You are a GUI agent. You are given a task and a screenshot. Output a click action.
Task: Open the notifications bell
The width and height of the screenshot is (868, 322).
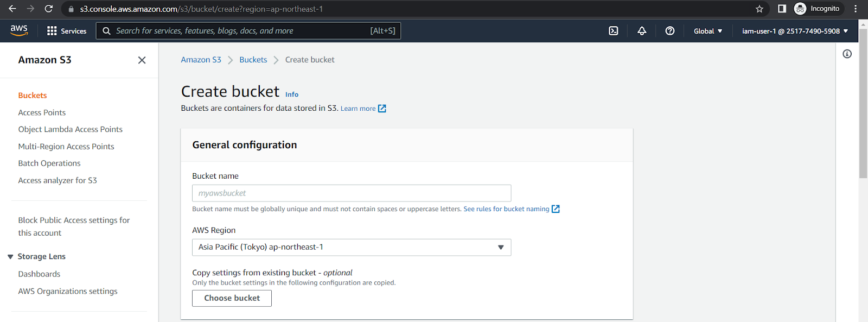pyautogui.click(x=642, y=31)
